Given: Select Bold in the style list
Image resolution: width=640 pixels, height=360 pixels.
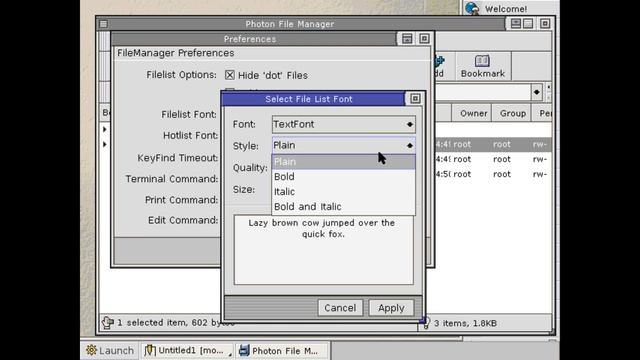Looking at the screenshot, I should pyautogui.click(x=344, y=177).
